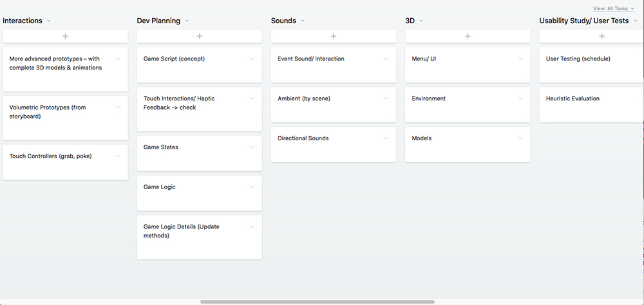Open the 3D column header dropdown
Image resolution: width=644 pixels, height=305 pixels.
[x=421, y=21]
